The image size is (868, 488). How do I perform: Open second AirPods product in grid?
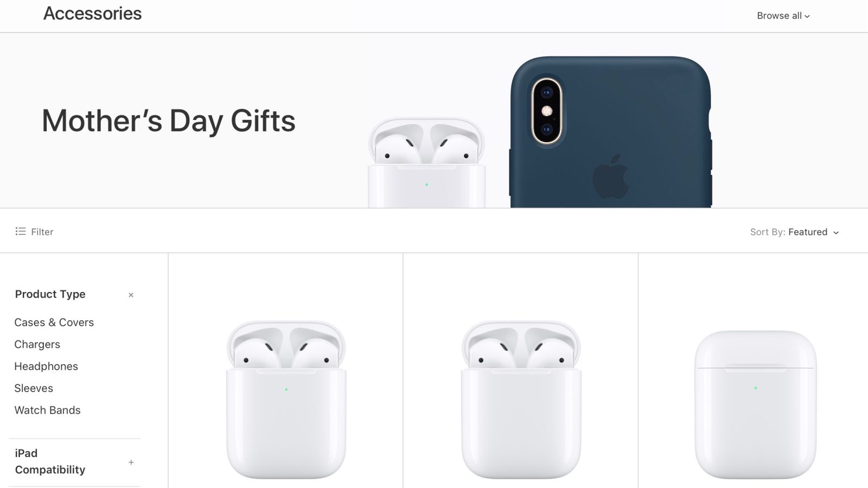click(521, 400)
